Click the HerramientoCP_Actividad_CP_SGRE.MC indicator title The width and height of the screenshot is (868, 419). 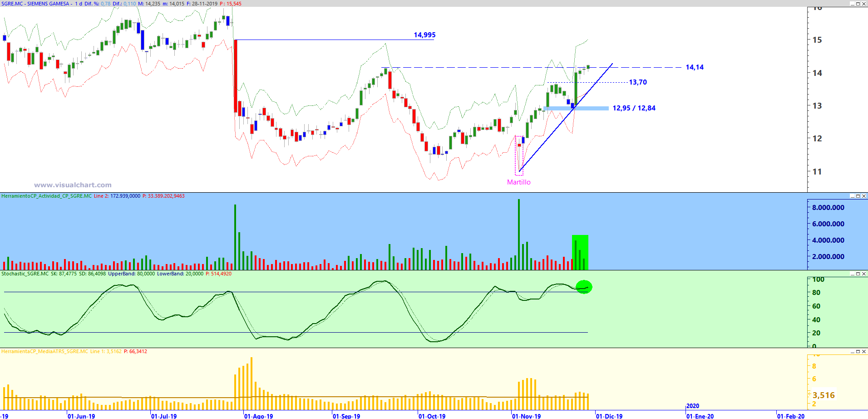pos(46,196)
